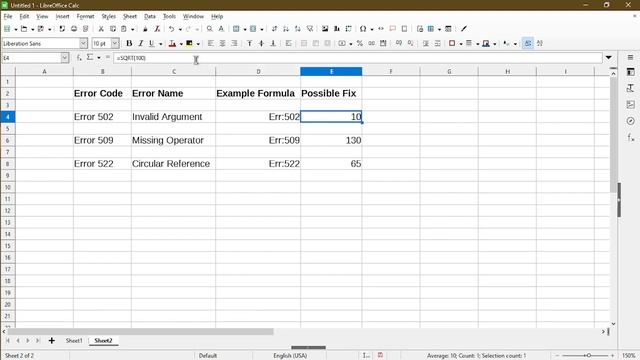
Task: Open sidebar Properties deck icon
Action: click(x=631, y=72)
